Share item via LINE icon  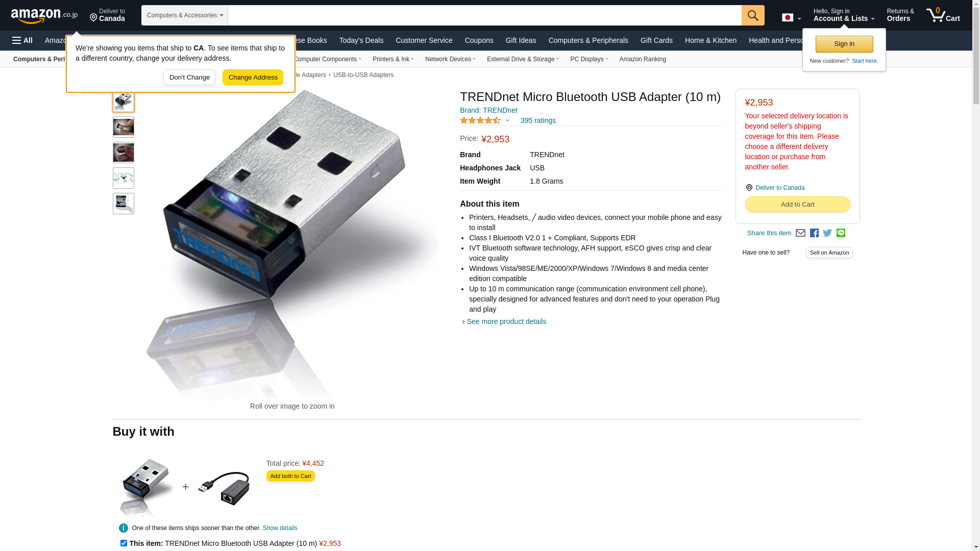[x=841, y=233]
